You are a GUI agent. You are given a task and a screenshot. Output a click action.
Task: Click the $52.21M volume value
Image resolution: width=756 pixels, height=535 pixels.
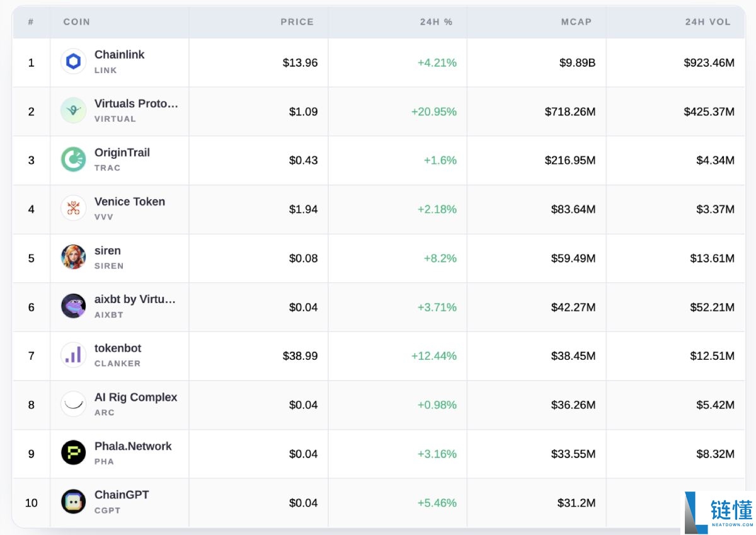pyautogui.click(x=713, y=308)
